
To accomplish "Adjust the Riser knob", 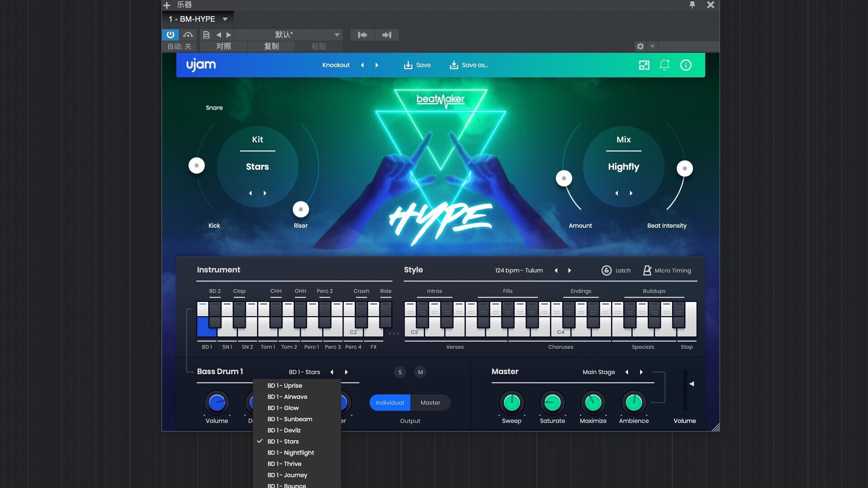I will click(301, 209).
